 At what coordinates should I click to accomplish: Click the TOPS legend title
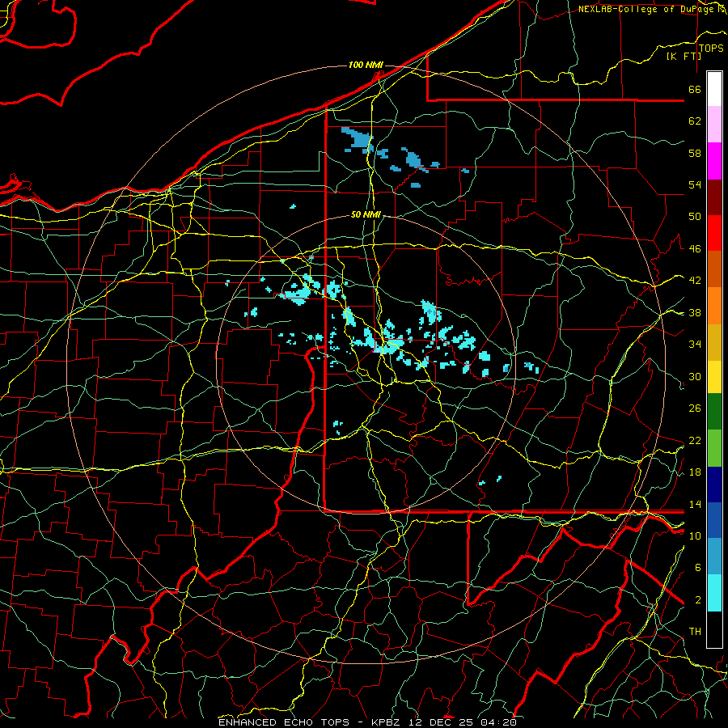(x=711, y=49)
